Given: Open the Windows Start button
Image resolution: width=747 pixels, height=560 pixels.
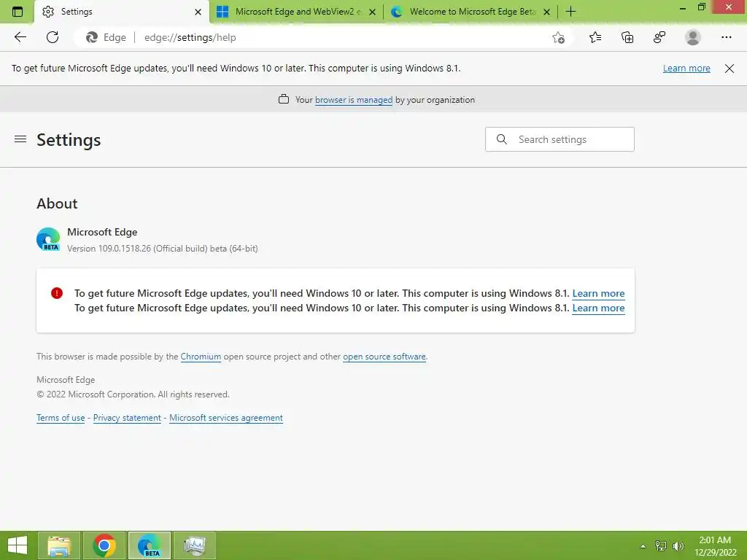Looking at the screenshot, I should coord(18,545).
